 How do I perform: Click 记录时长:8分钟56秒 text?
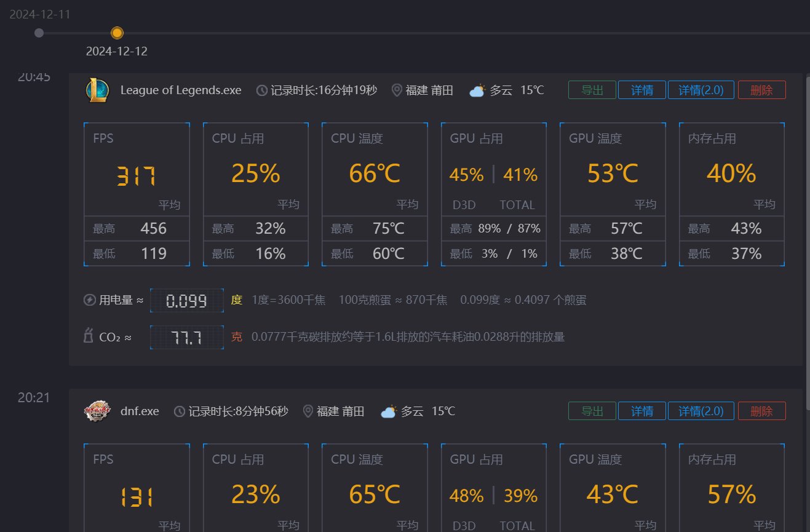238,411
